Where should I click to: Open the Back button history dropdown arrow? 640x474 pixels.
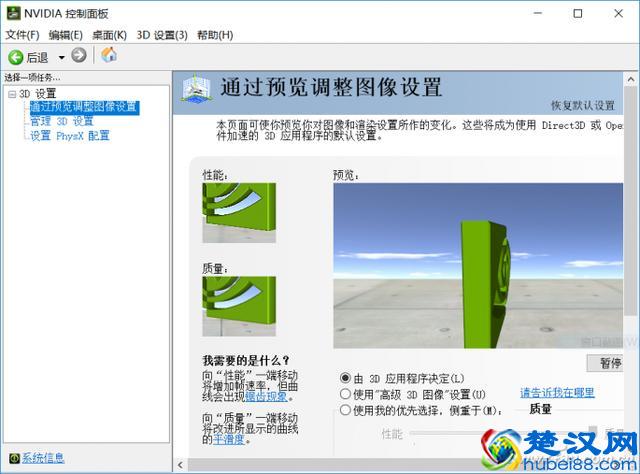point(61,57)
